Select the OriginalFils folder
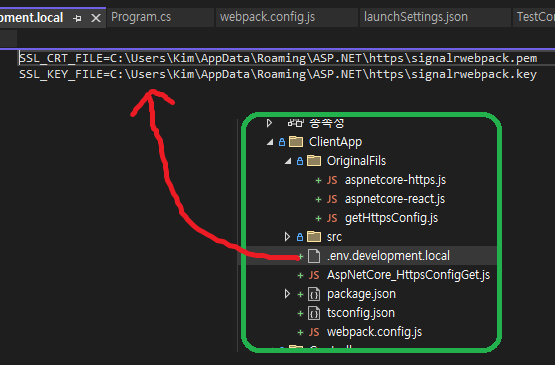555x365 pixels. (x=356, y=161)
